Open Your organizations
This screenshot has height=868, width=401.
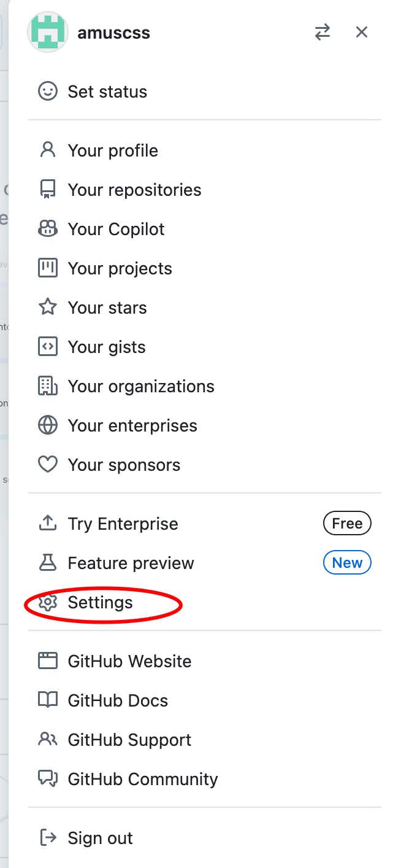pos(141,386)
